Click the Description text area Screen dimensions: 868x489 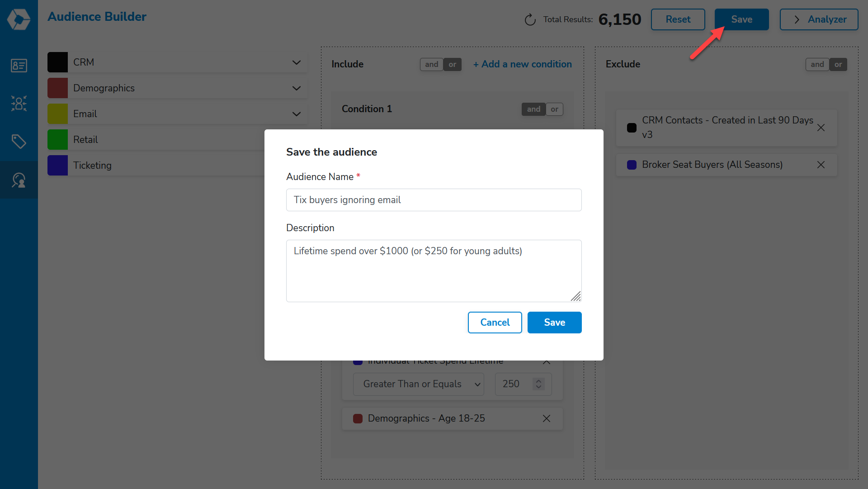tap(434, 271)
